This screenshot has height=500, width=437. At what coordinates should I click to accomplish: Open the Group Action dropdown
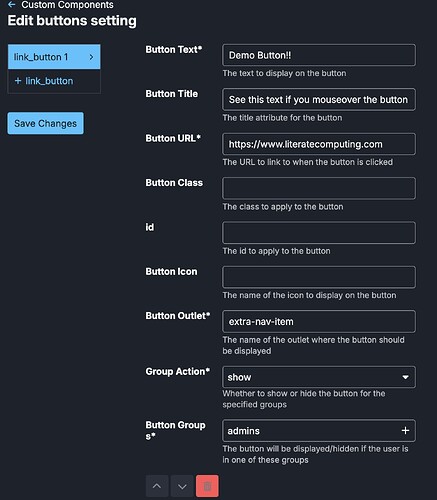click(319, 377)
